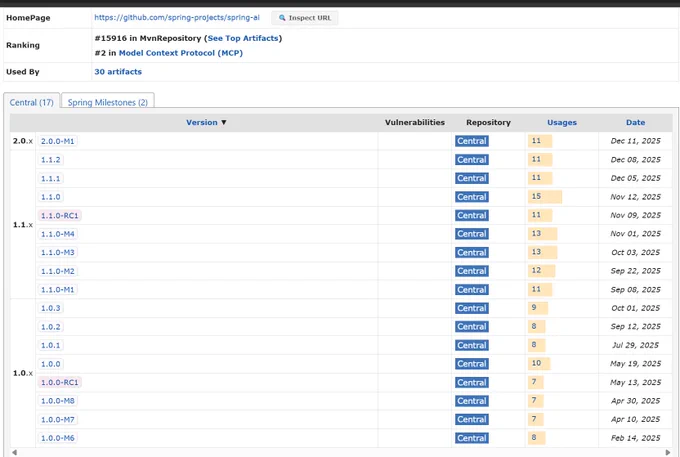Open version 1.1.0-M2
The width and height of the screenshot is (680, 457).
pyautogui.click(x=58, y=271)
